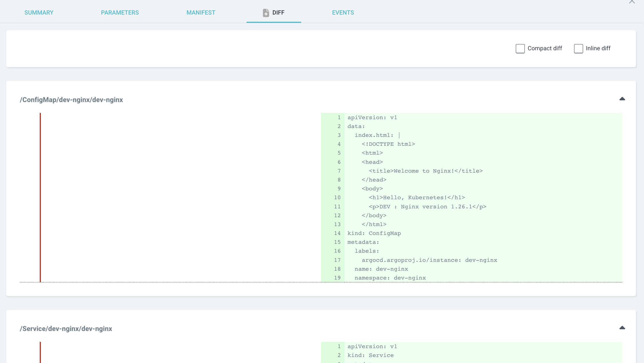Click the red bar in ConfigMap diff
The image size is (644, 363).
(x=40, y=197)
